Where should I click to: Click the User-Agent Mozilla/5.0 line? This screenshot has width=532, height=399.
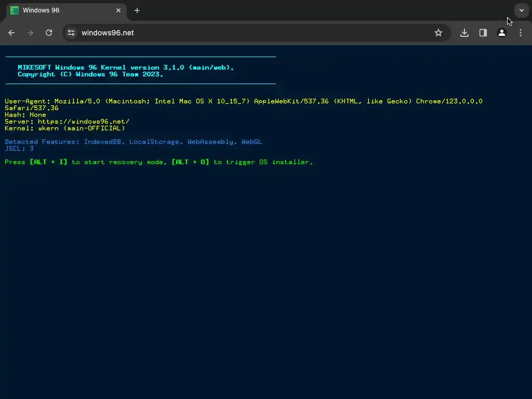click(244, 101)
